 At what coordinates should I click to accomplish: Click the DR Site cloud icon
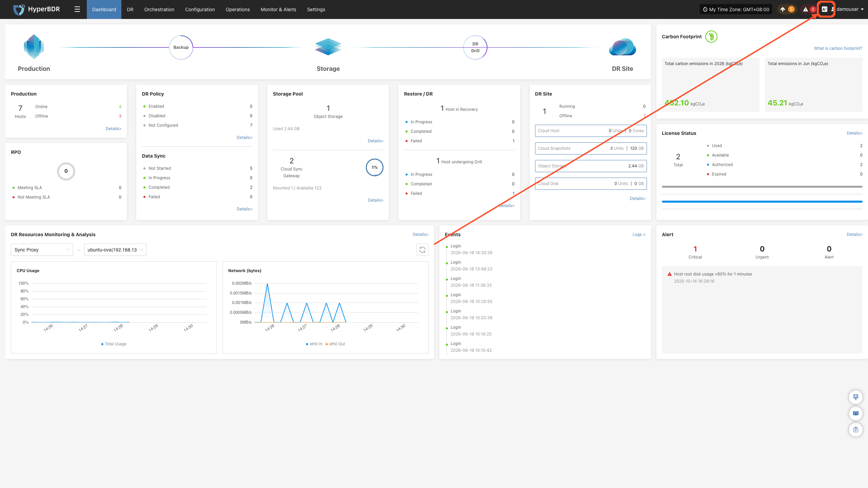(x=623, y=47)
